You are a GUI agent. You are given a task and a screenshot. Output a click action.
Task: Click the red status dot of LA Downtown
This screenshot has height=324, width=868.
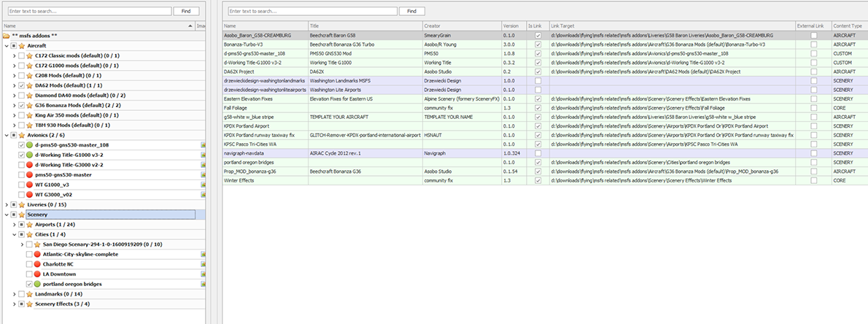pos(38,274)
